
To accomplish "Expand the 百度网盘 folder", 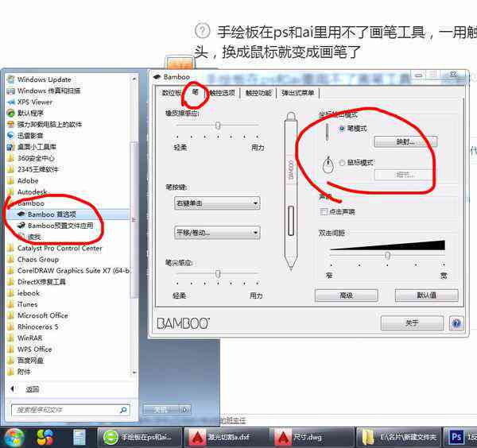I will 25,361.
